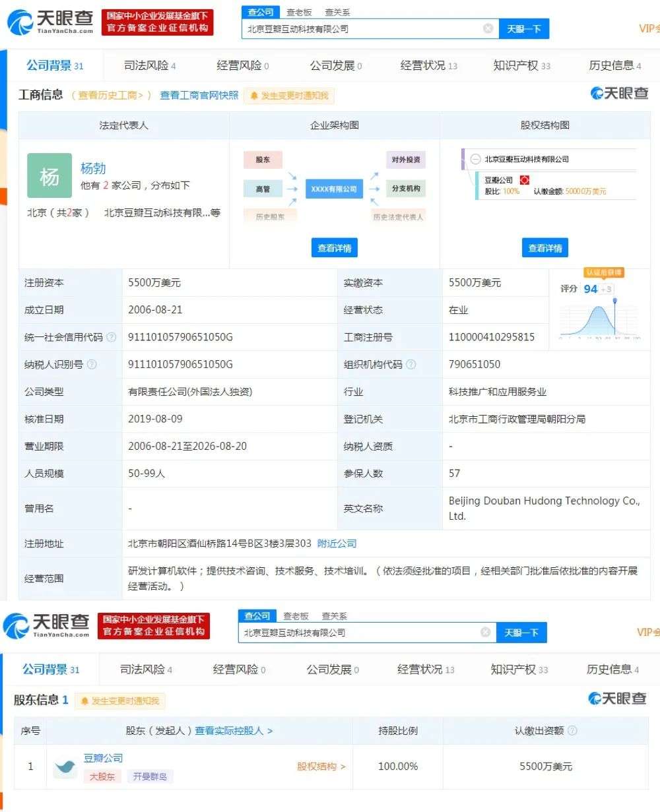Click 天眼一下 search button in lower header

pos(521,633)
